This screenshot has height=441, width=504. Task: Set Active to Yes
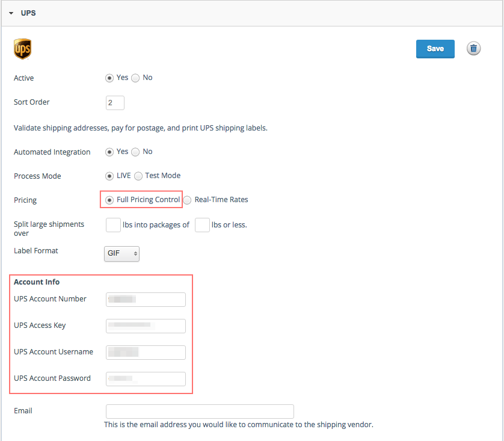pyautogui.click(x=109, y=78)
